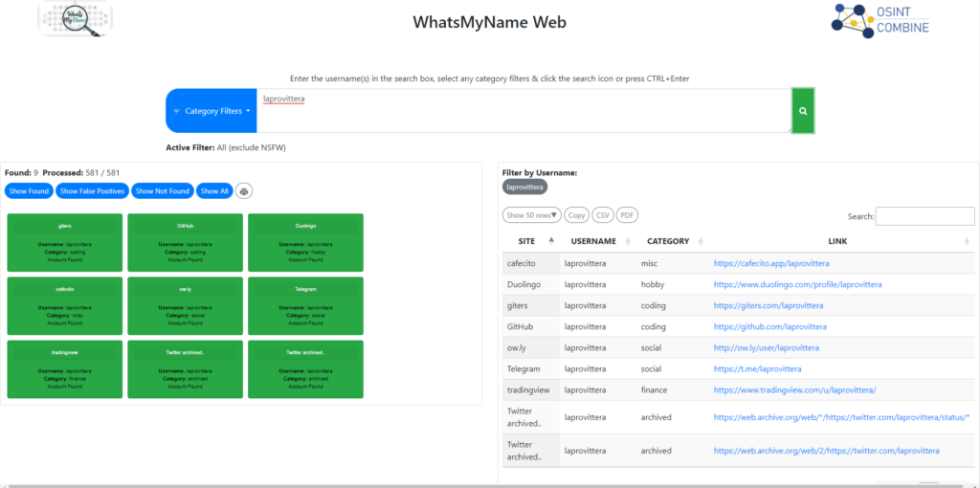Select the ow.ly result card
This screenshot has height=488, width=980.
coord(185,306)
